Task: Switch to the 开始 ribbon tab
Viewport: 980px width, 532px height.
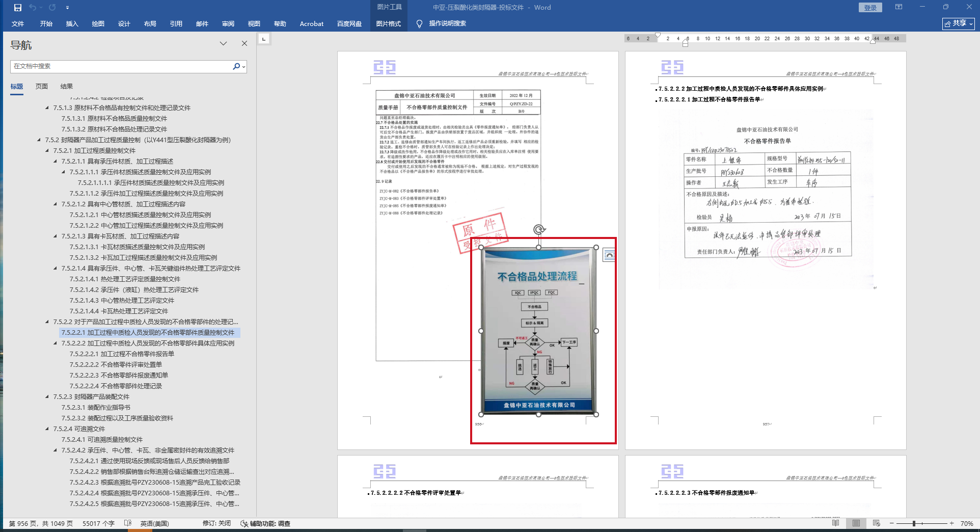Action: 46,23
